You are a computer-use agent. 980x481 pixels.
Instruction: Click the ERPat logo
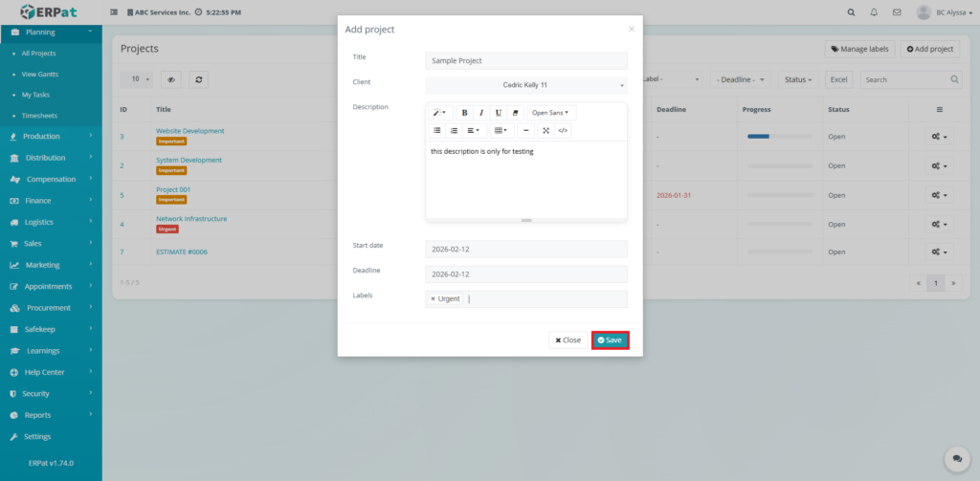tap(50, 11)
